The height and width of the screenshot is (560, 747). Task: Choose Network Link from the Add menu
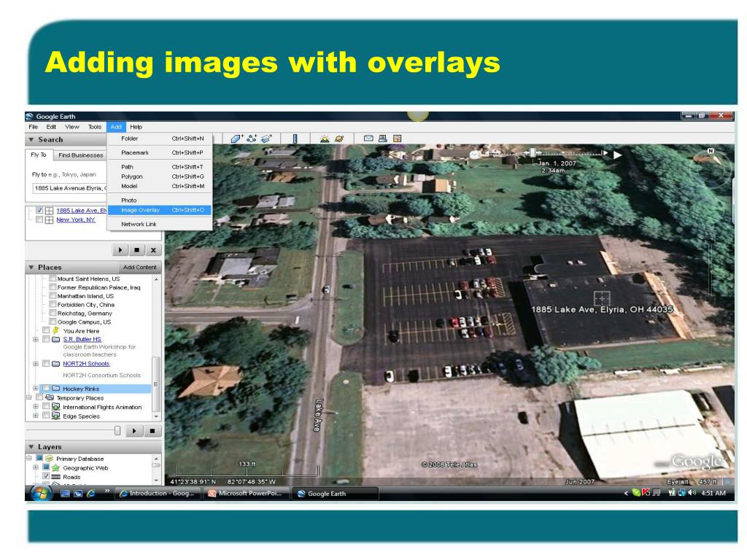click(160, 224)
